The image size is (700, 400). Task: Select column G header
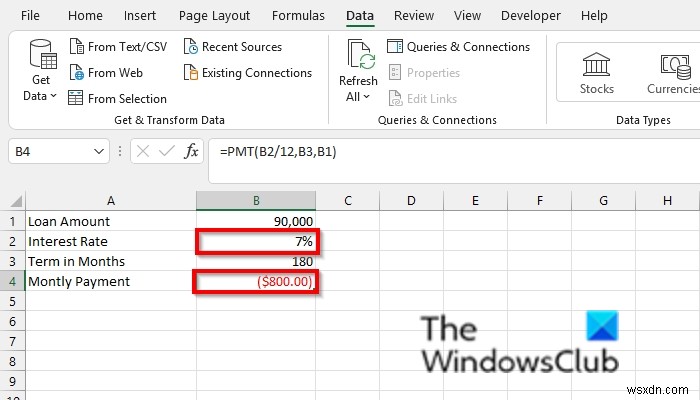[x=603, y=201]
